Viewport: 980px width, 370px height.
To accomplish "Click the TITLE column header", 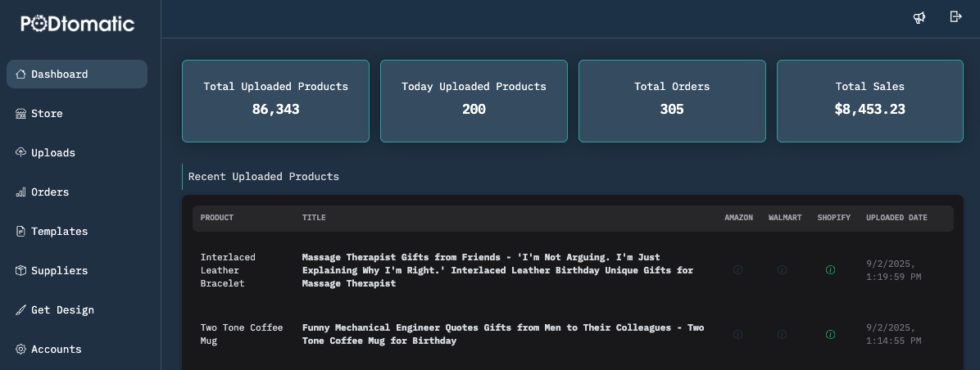I will 314,218.
